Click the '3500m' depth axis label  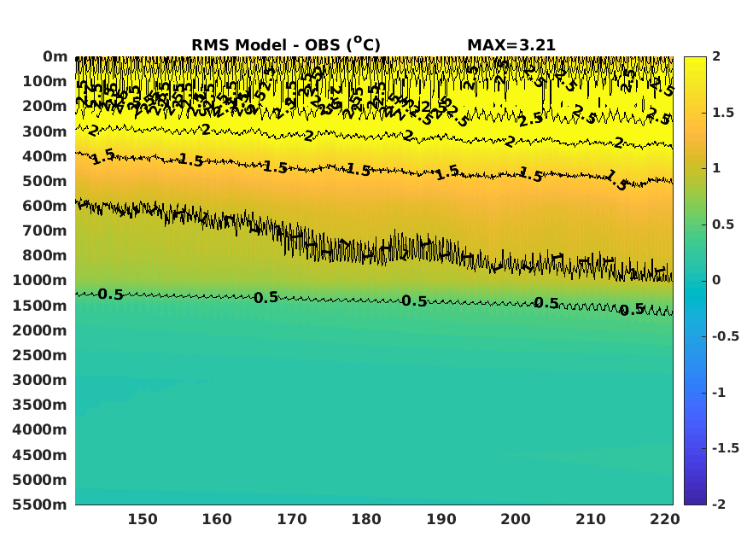coord(40,405)
